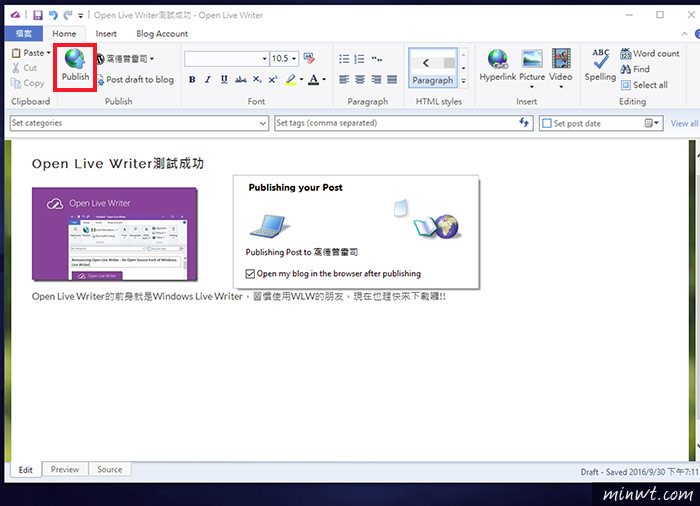
Task: Insert a Hyperlink
Action: (497, 66)
